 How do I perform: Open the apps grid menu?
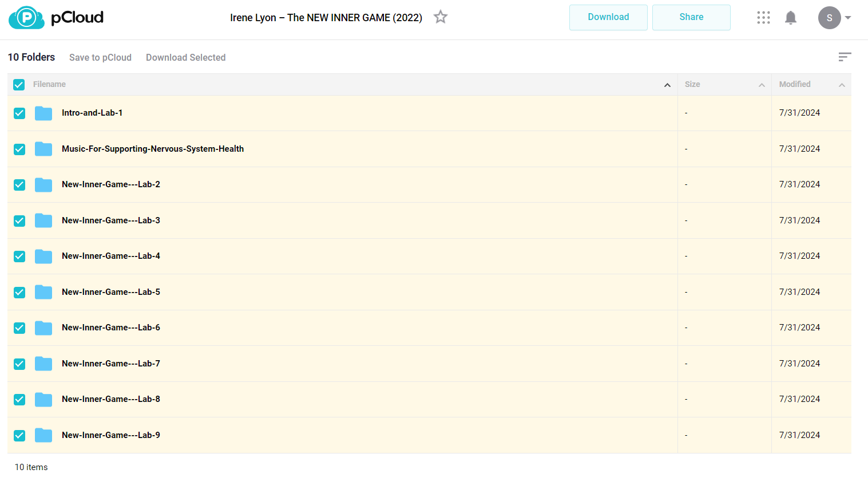tap(763, 18)
